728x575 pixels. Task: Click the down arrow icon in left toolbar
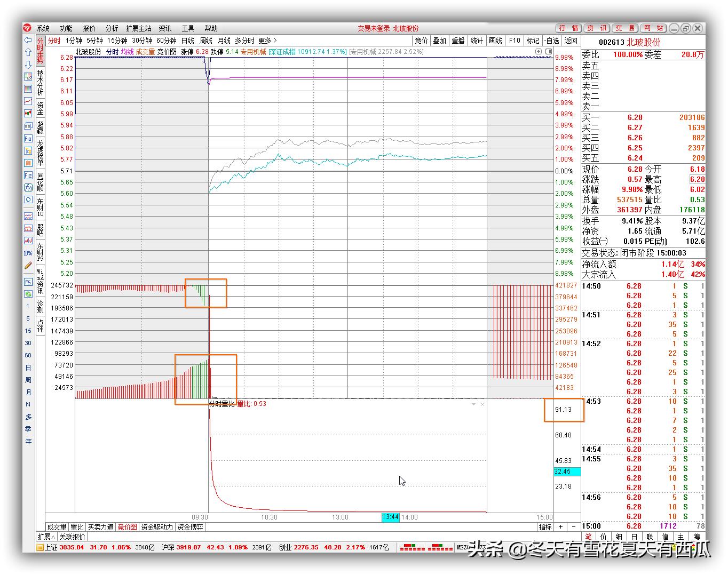click(28, 65)
